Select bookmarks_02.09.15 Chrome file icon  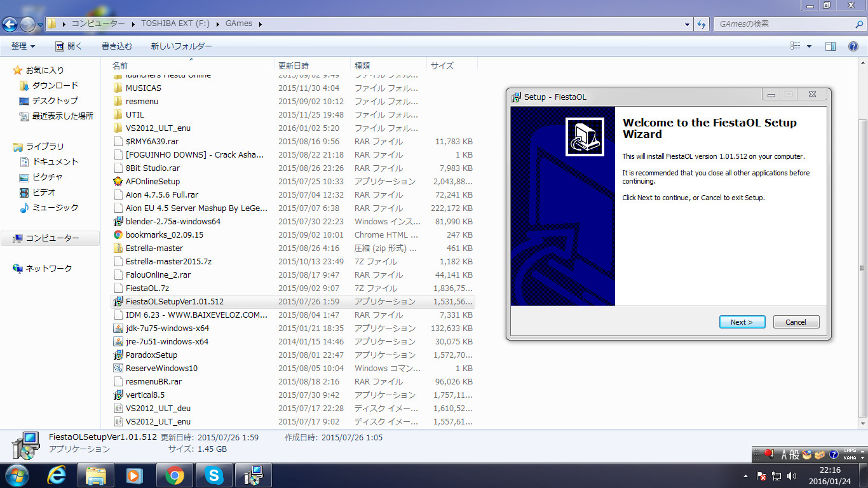(x=118, y=234)
